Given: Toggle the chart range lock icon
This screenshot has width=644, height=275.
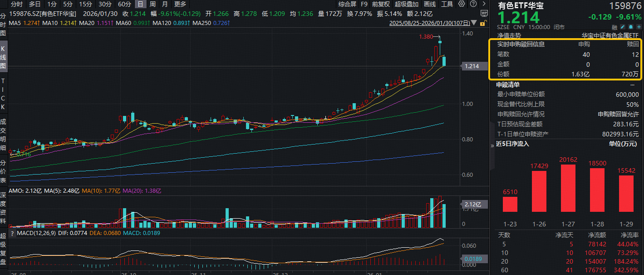Looking at the screenshot, I should point(483,23).
